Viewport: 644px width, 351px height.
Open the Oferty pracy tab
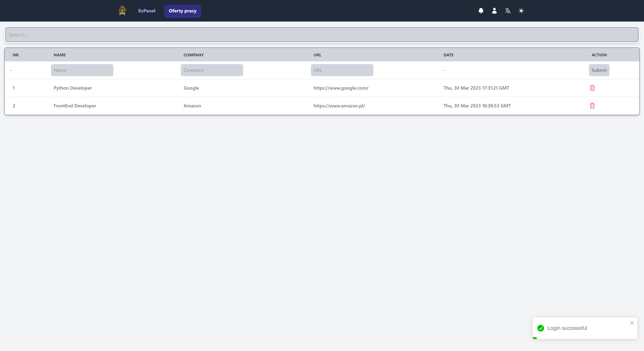[182, 11]
